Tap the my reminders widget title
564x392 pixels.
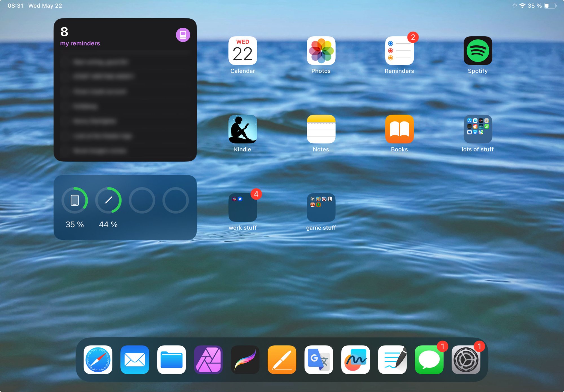[80, 43]
